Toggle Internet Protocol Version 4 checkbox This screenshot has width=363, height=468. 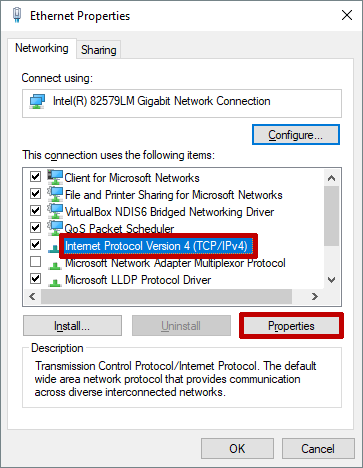pyautogui.click(x=35, y=244)
